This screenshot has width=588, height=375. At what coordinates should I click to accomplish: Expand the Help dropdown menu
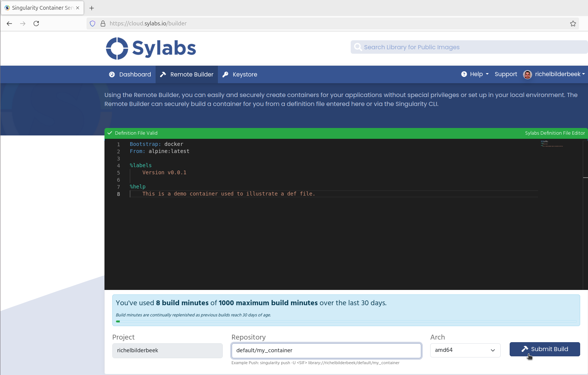[x=475, y=74]
